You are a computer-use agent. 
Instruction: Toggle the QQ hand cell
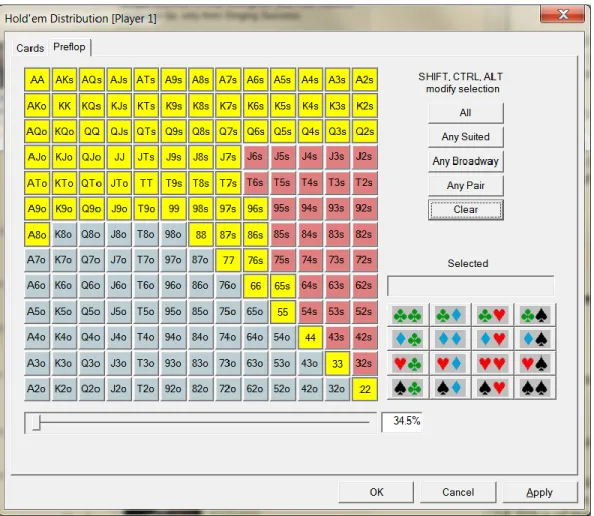(x=92, y=131)
